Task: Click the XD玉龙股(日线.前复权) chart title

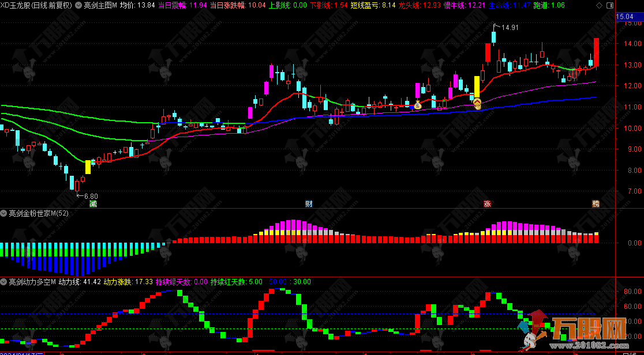Action: click(x=36, y=5)
